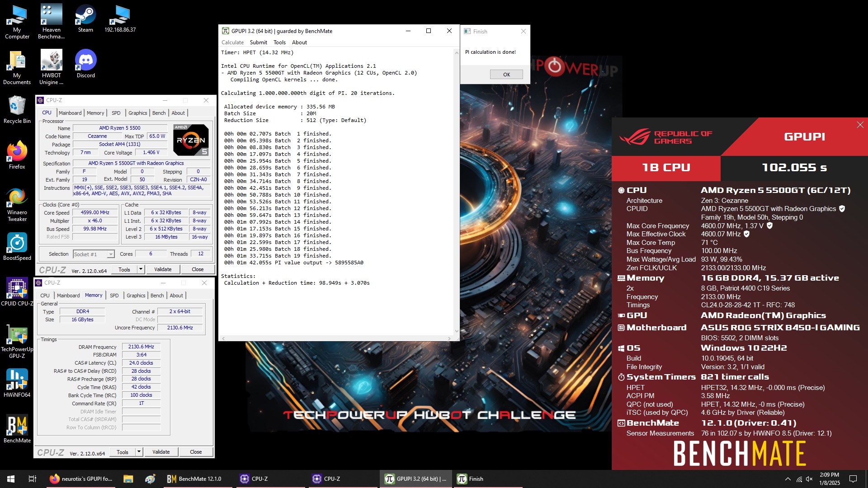Open About menu in GPUPI

click(299, 42)
